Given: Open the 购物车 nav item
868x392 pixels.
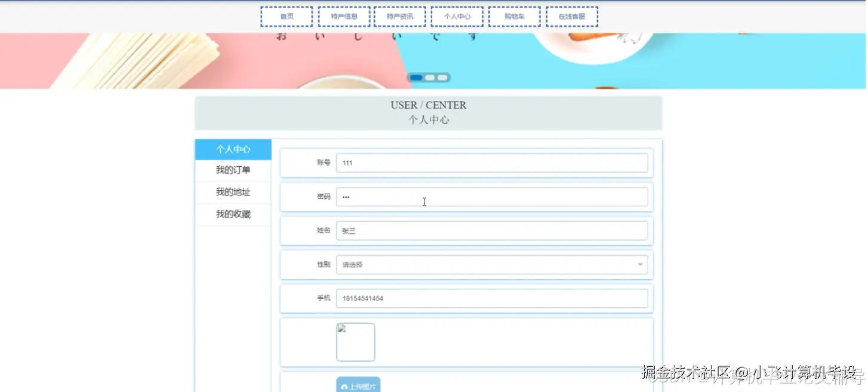Looking at the screenshot, I should (x=514, y=17).
